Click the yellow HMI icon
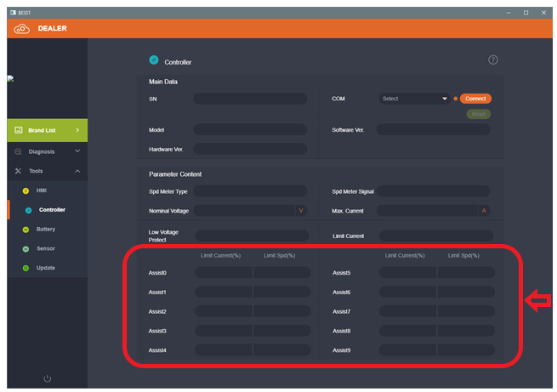557x392 pixels. point(26,190)
